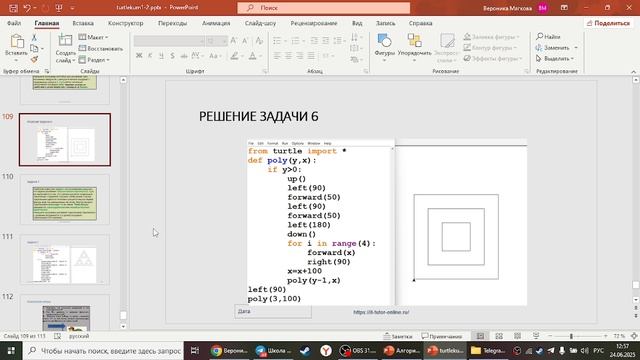Adjust the zoom slider handle
The height and width of the screenshot is (360, 640).
[x=571, y=336]
